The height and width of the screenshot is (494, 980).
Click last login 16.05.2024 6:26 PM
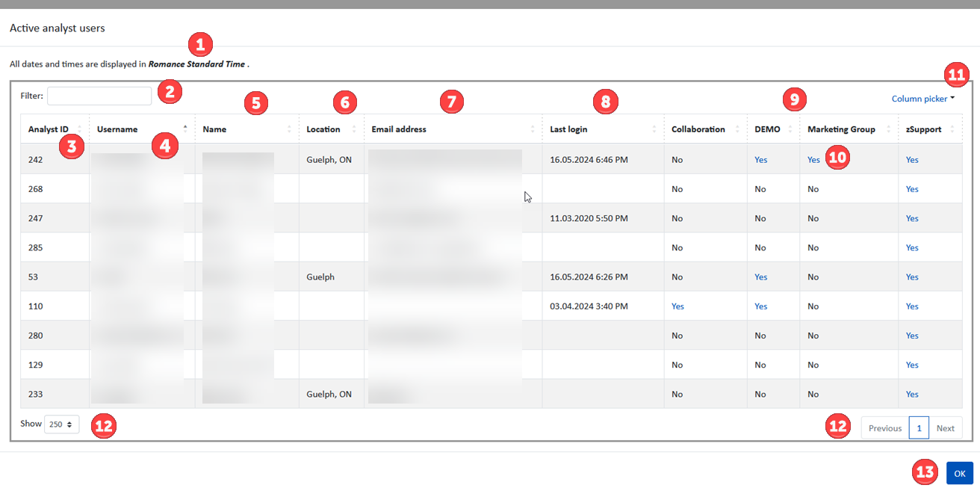coord(589,277)
